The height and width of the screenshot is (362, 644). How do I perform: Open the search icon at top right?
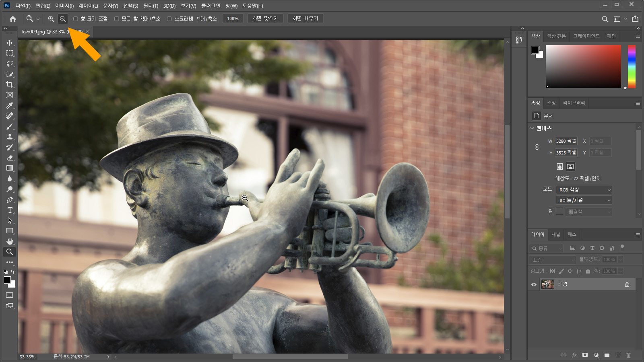tap(605, 19)
